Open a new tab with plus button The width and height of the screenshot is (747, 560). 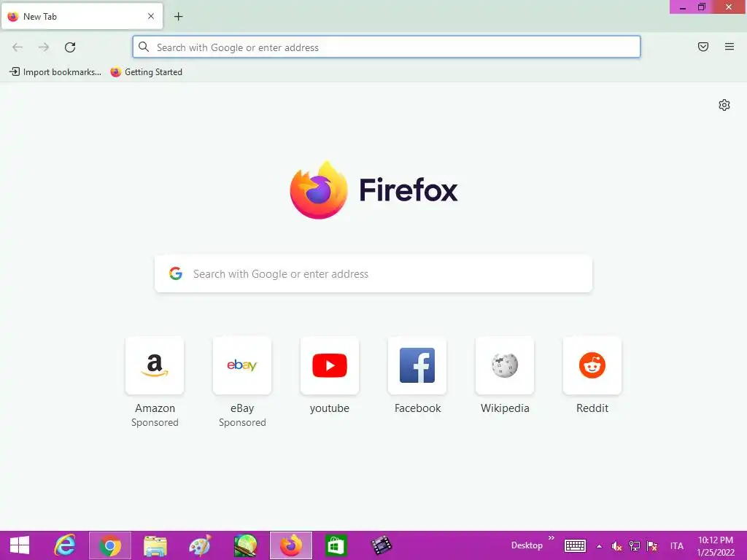pos(178,17)
